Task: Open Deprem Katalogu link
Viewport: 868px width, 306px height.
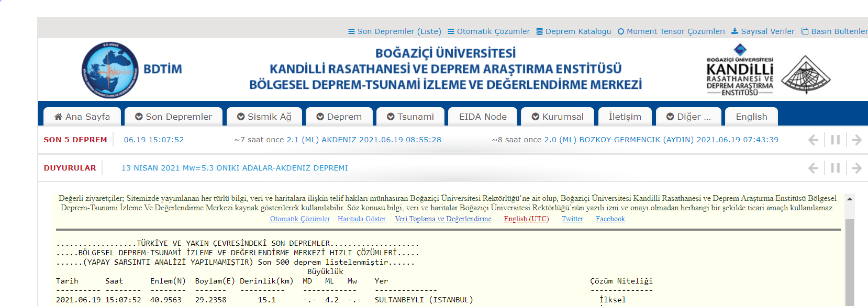Action: 574,31
